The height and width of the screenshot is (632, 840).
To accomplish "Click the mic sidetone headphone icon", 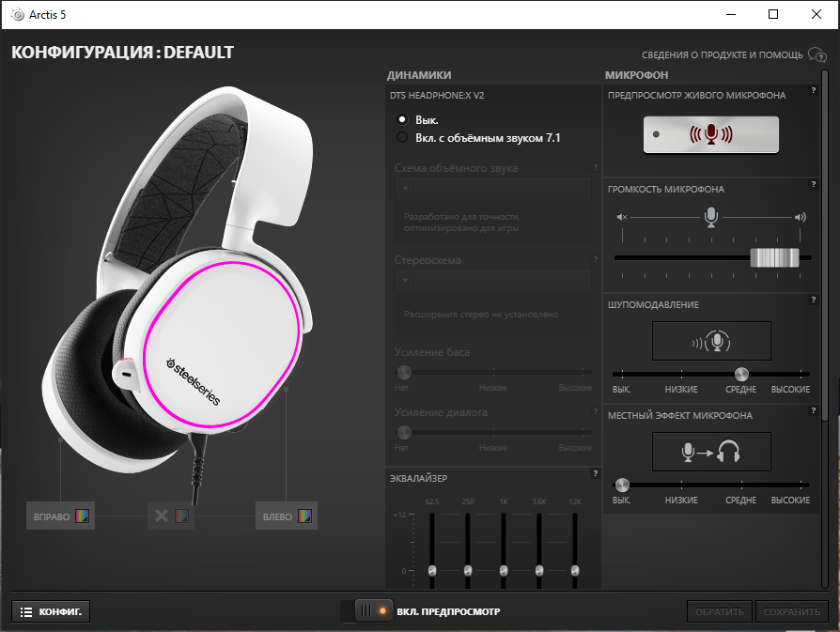I will pyautogui.click(x=711, y=452).
